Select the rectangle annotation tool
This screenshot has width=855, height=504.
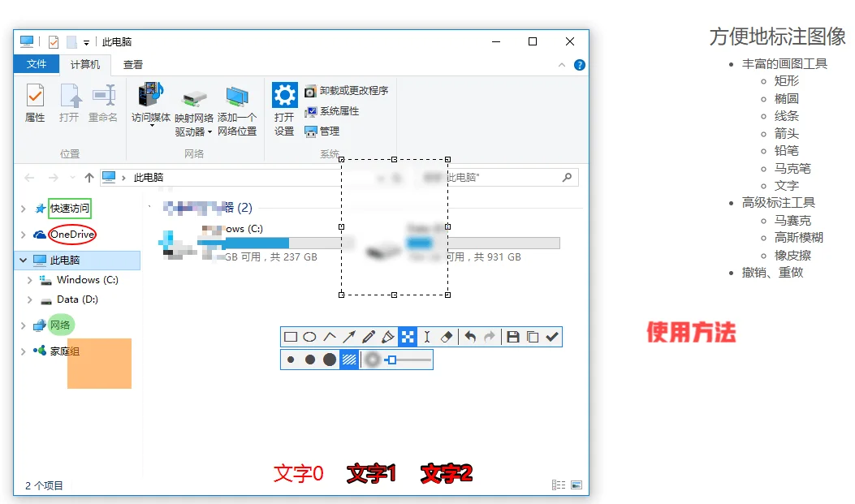click(290, 337)
